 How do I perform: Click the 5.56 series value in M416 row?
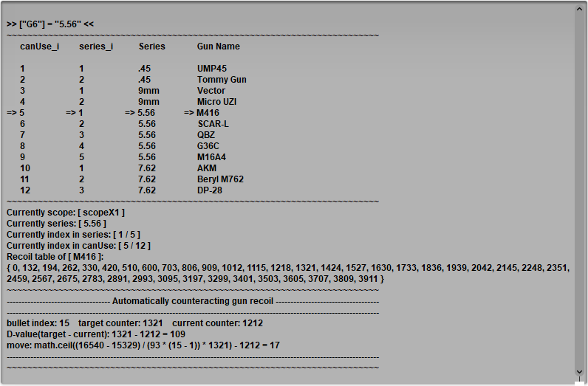(146, 113)
